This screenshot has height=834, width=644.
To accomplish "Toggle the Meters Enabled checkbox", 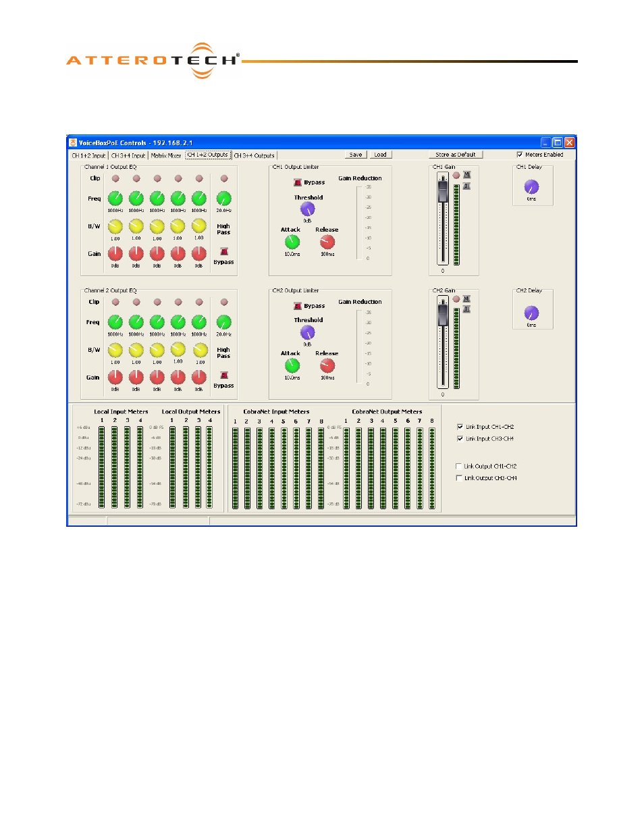I will (520, 155).
